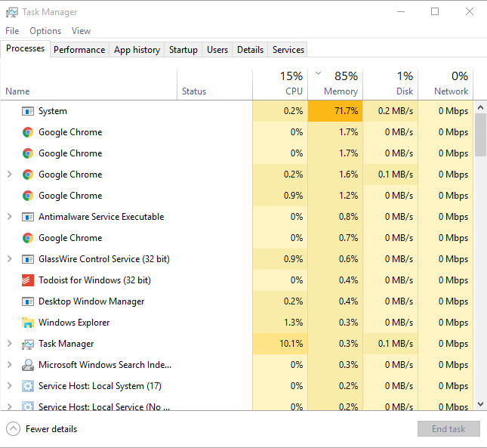Select System's 71.7% memory cell

(x=335, y=111)
